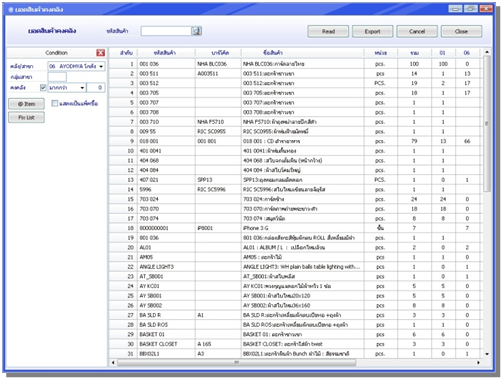Click the Close button in the top button row
Viewport: 502px width, 379px height.
pos(461,31)
